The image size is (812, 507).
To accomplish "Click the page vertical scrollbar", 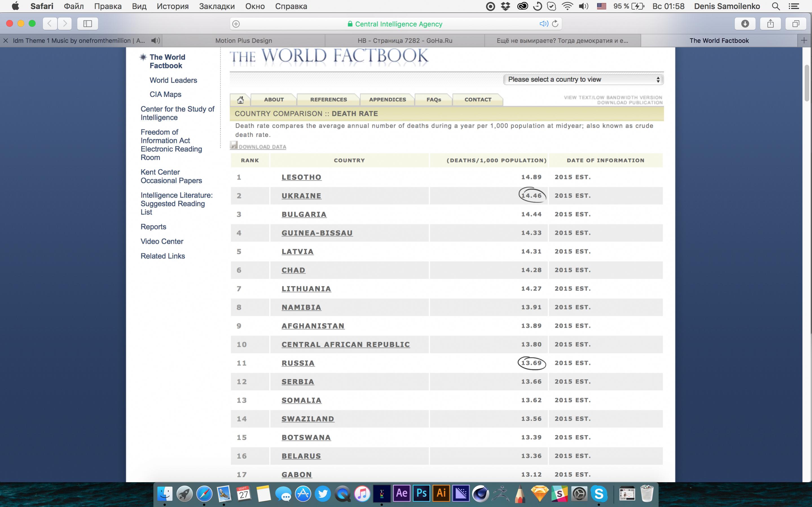I will click(x=807, y=83).
